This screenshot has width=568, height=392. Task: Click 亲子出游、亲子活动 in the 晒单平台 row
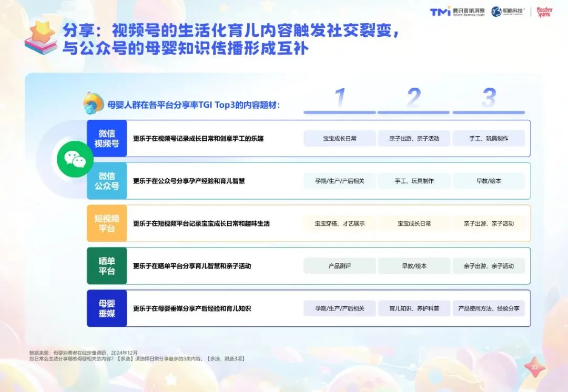coord(489,266)
